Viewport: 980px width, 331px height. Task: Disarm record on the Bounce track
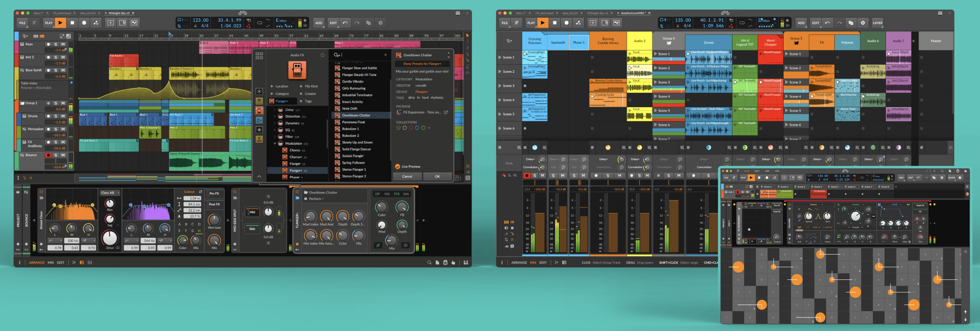(x=48, y=155)
